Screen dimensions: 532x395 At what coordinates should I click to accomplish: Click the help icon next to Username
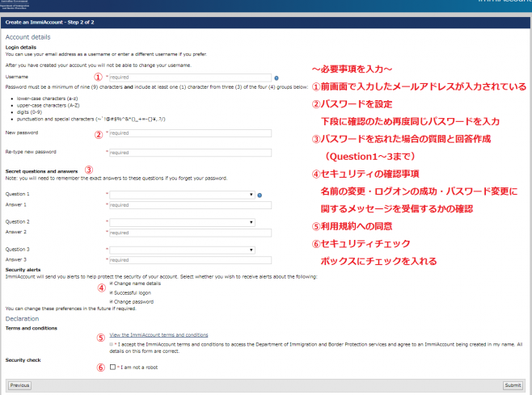click(277, 78)
